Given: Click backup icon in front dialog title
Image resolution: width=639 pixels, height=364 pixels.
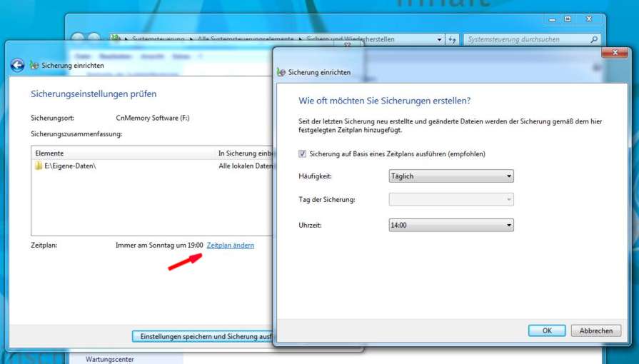Looking at the screenshot, I should (281, 72).
